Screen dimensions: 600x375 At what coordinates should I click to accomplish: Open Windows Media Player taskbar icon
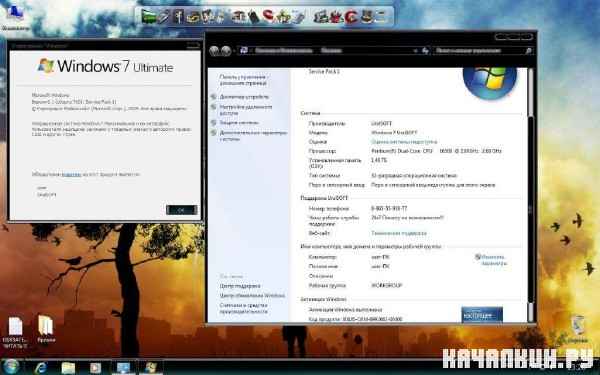click(95, 368)
